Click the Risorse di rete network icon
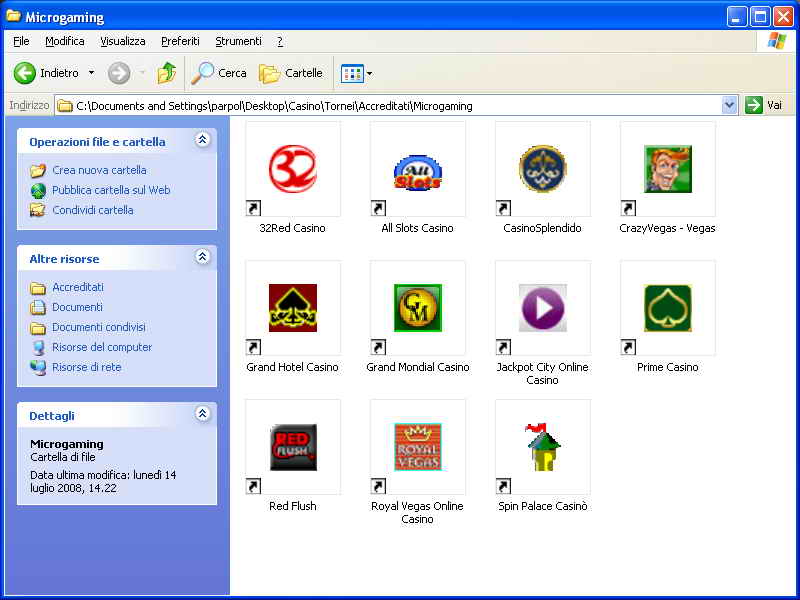Screen dimensions: 800x600 pos(38,367)
